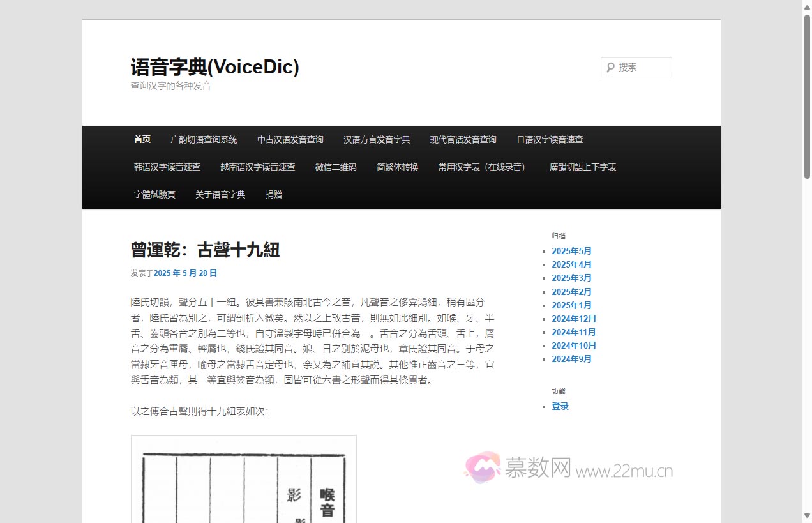Open the post 曾運乾：古聲十九紐
Screen dimensions: 812x523
(204, 250)
